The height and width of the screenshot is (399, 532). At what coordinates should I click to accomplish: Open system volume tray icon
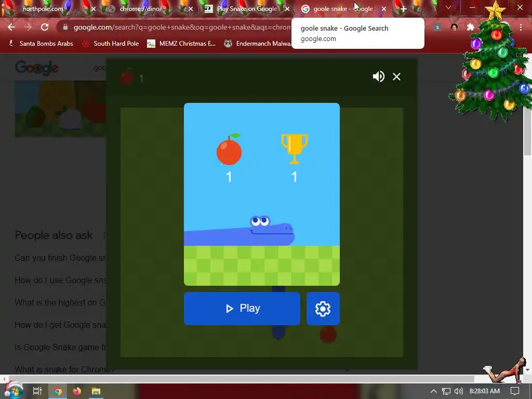click(458, 391)
